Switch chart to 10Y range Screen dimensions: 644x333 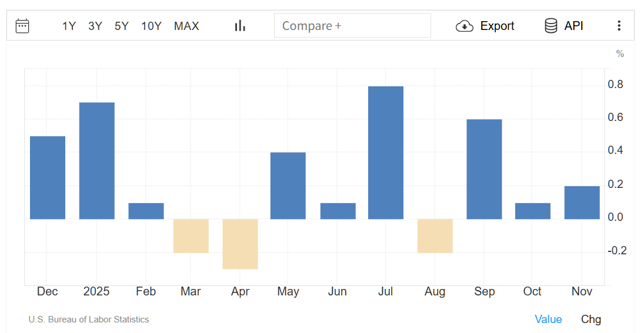(x=151, y=26)
